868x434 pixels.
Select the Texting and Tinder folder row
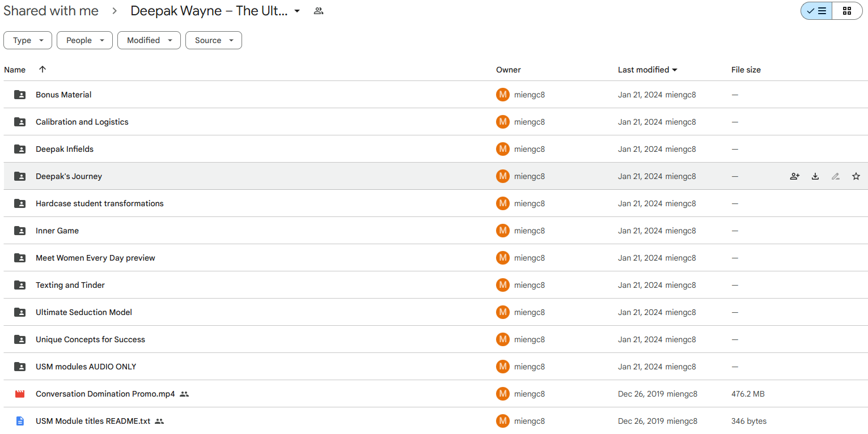pos(435,285)
